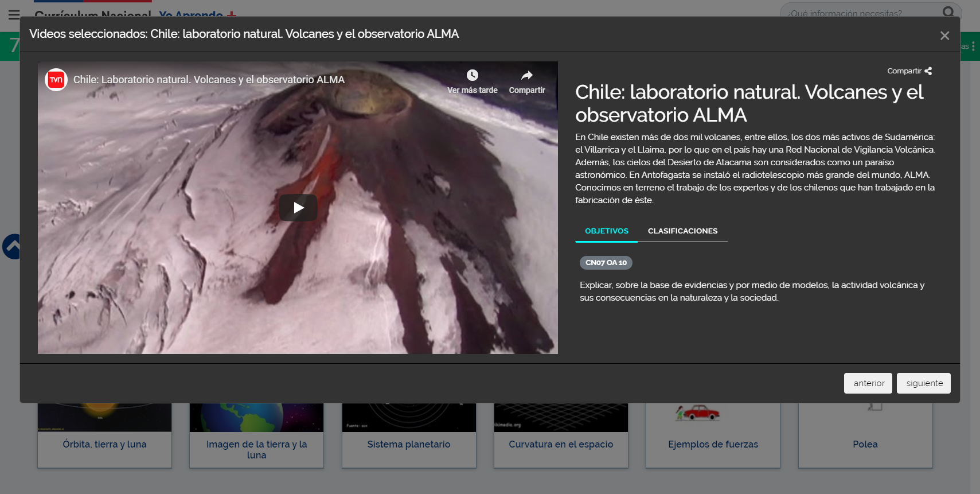The image size is (980, 494).
Task: Click Imagen de la tierra thumbnail
Action: click(256, 418)
